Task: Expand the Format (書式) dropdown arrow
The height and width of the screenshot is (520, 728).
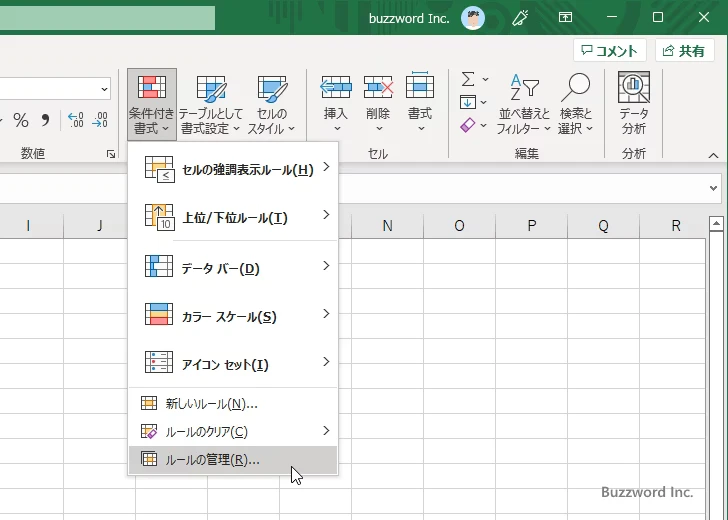Action: (x=421, y=129)
